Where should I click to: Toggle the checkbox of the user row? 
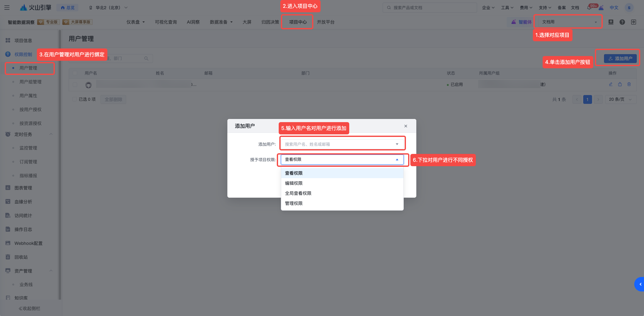[x=75, y=85]
